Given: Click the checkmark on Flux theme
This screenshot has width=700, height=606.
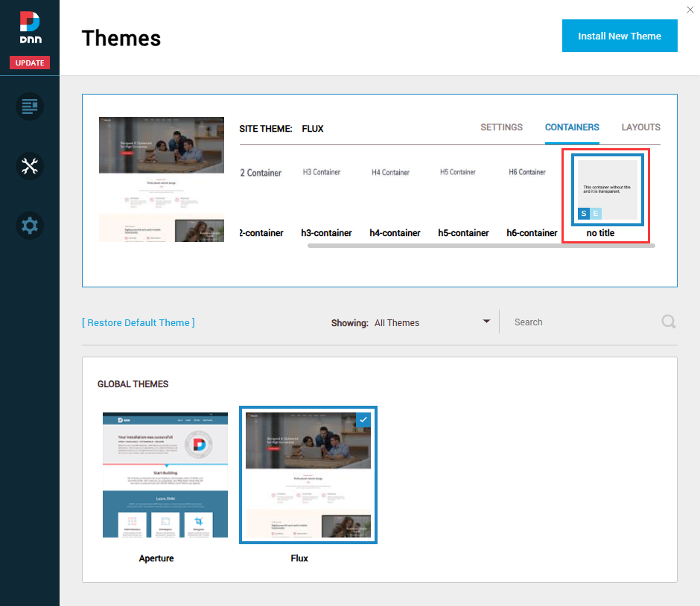Looking at the screenshot, I should 363,420.
